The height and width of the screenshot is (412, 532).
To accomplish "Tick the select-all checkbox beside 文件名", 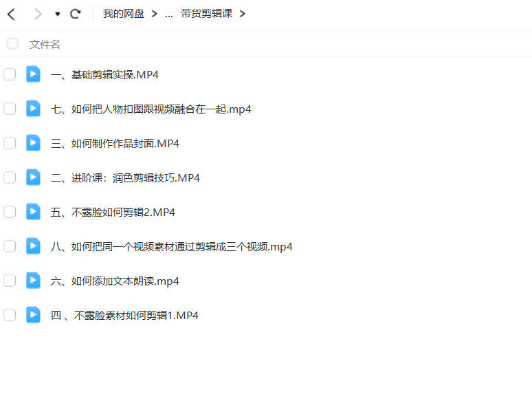I will (12, 44).
